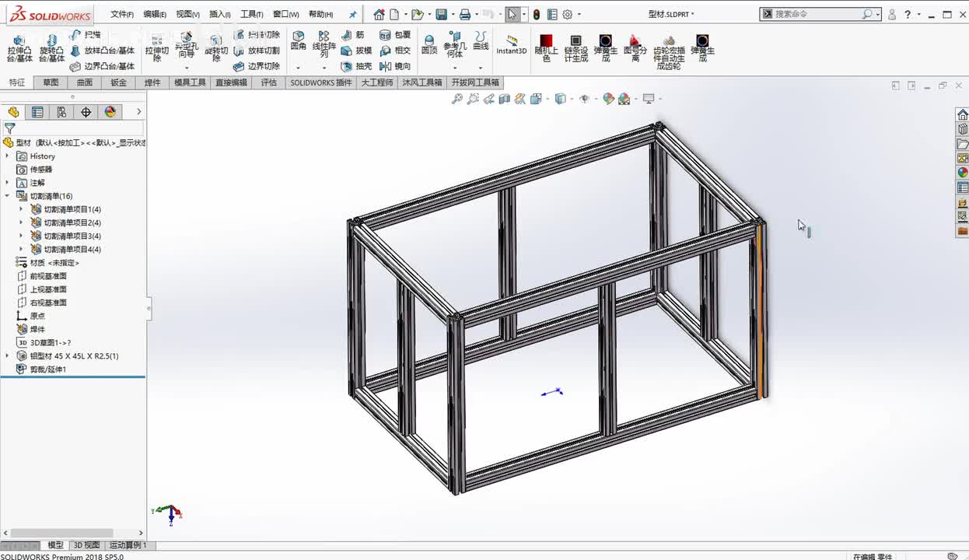Switch to the 运动算例 1 motion study tab
The height and width of the screenshot is (560, 969).
(x=128, y=545)
